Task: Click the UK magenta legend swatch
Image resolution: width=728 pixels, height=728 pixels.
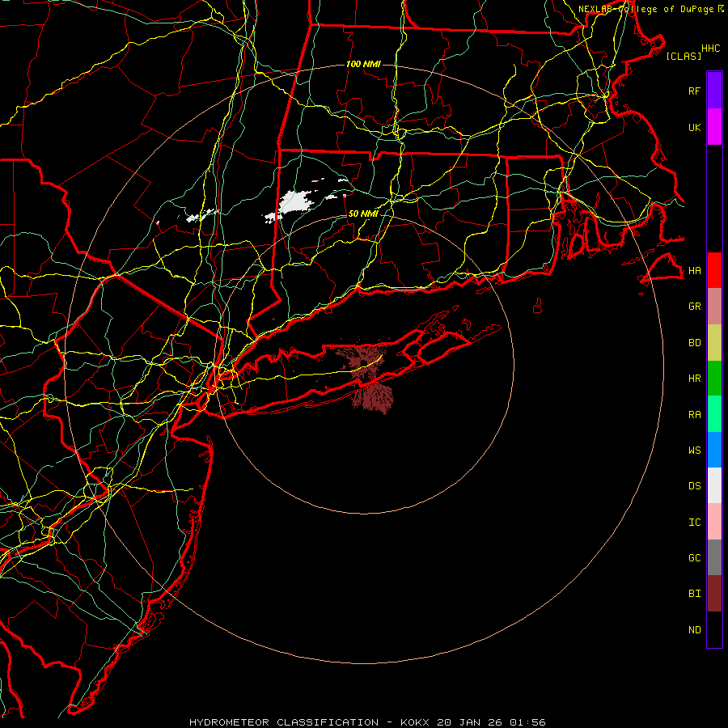Action: (714, 127)
